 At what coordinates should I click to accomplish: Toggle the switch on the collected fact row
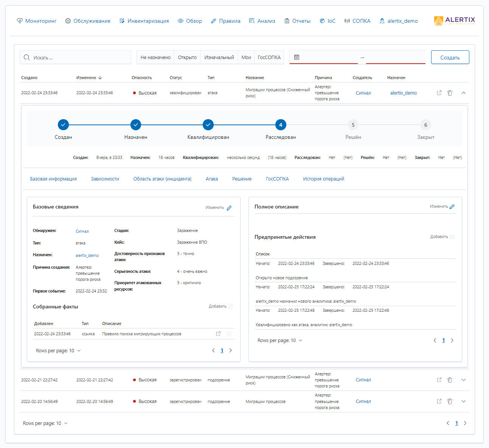pyautogui.click(x=229, y=334)
